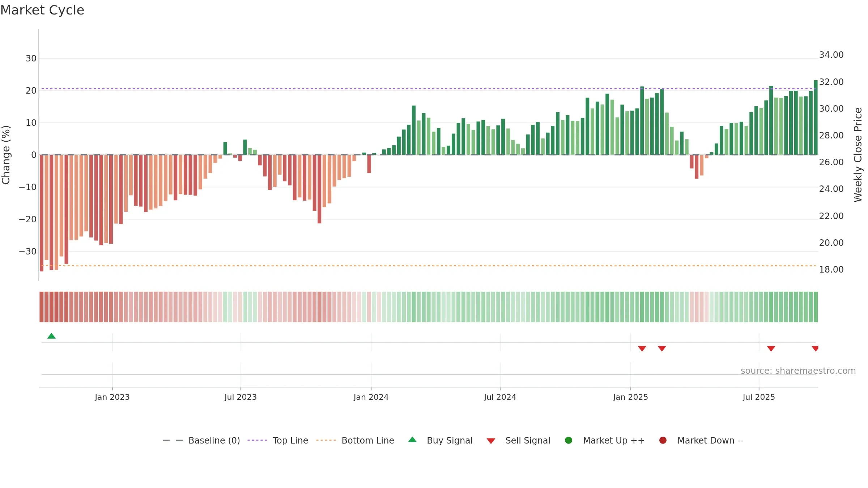Click the −30 change axis label

(x=28, y=252)
